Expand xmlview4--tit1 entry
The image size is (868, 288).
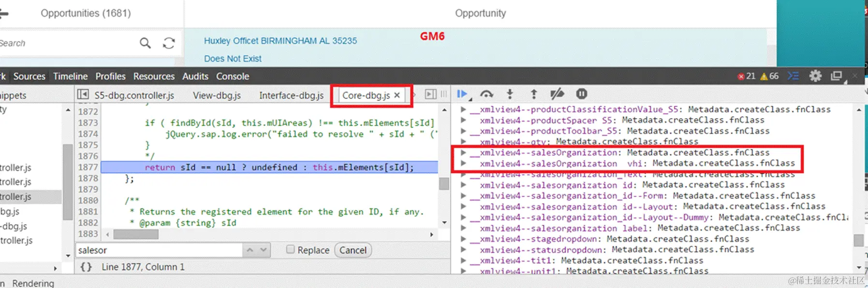(x=463, y=260)
